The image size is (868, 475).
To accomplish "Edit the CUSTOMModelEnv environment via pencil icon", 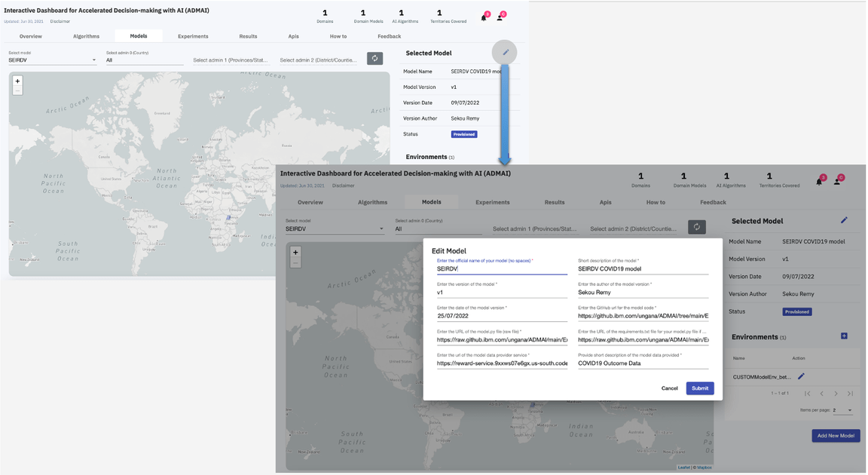I will [801, 376].
